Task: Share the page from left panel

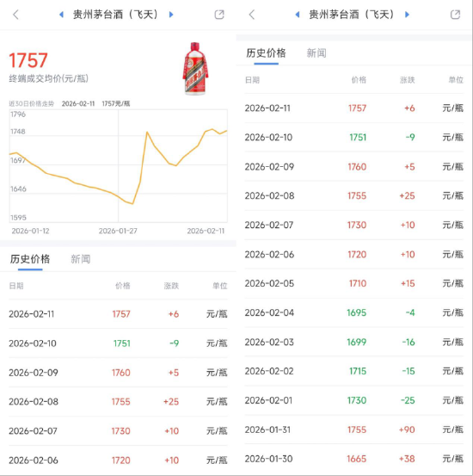Action: point(219,15)
